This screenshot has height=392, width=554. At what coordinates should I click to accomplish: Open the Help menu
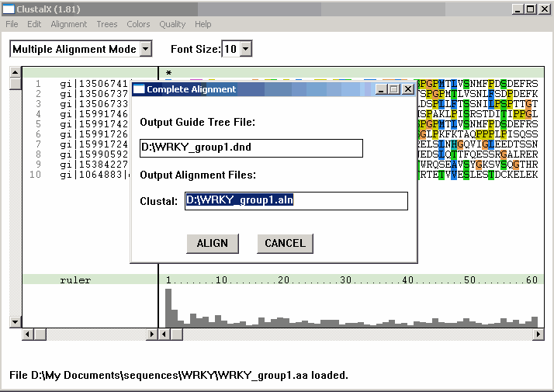(x=203, y=24)
